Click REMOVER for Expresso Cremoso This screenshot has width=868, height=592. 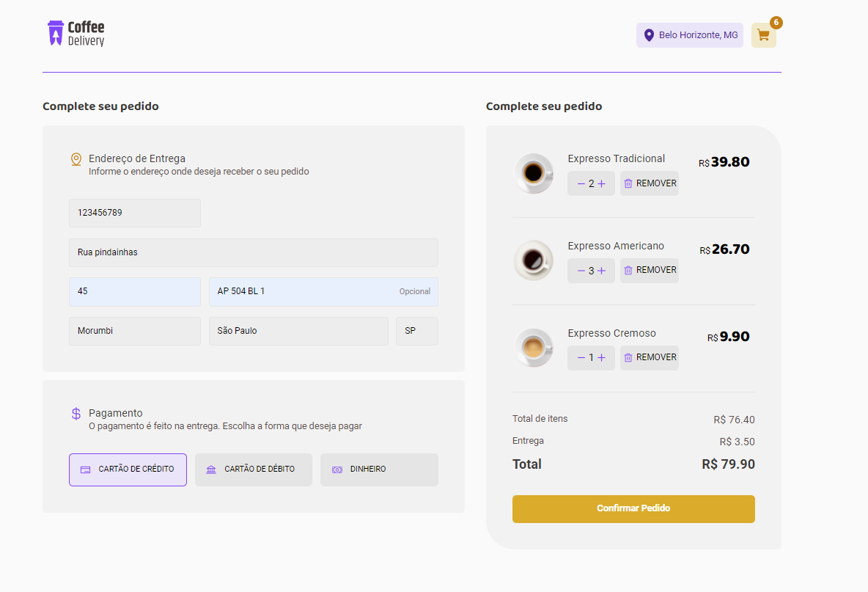(649, 357)
